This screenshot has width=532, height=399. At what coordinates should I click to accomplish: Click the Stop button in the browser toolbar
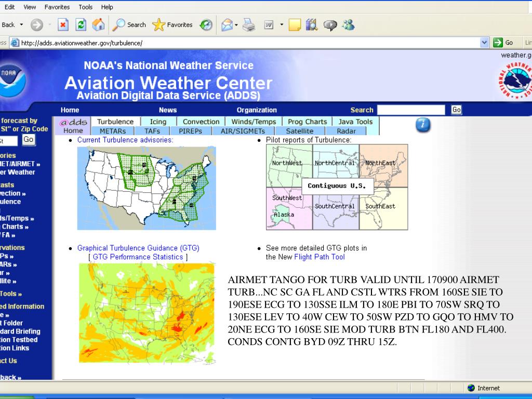point(63,25)
